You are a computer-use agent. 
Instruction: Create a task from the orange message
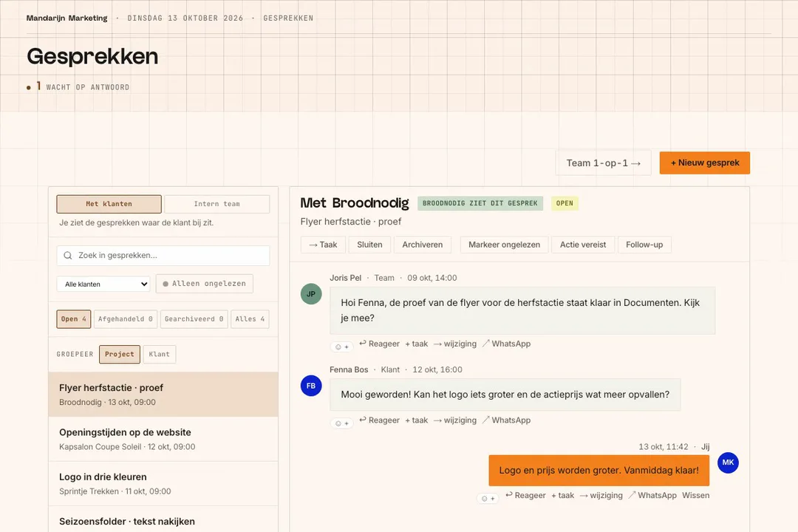pos(563,495)
